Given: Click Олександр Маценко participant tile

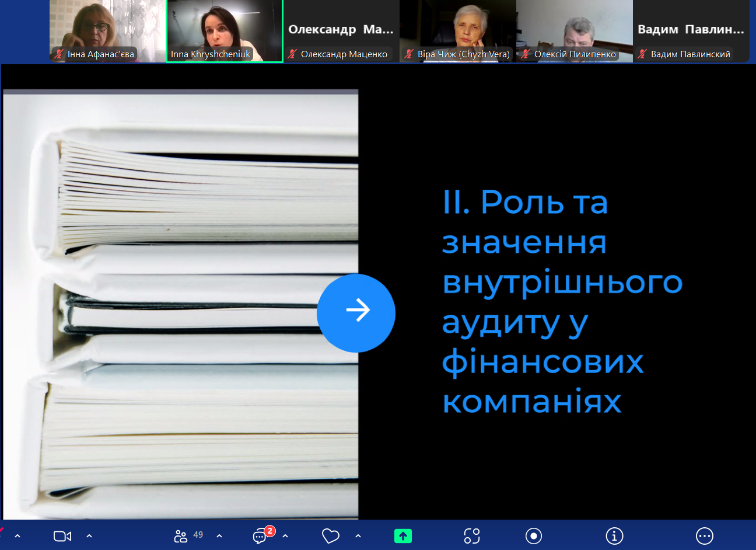Looking at the screenshot, I should (x=341, y=30).
